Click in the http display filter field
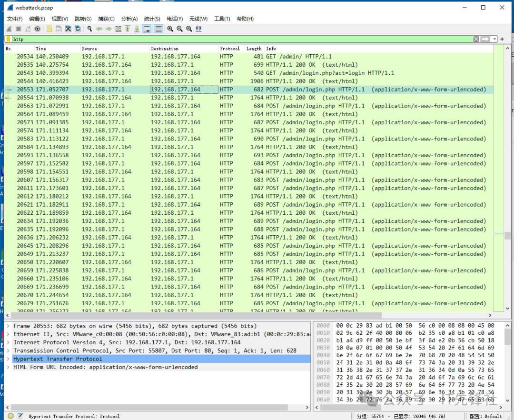Image resolution: width=514 pixels, height=420 pixels. 238,39
